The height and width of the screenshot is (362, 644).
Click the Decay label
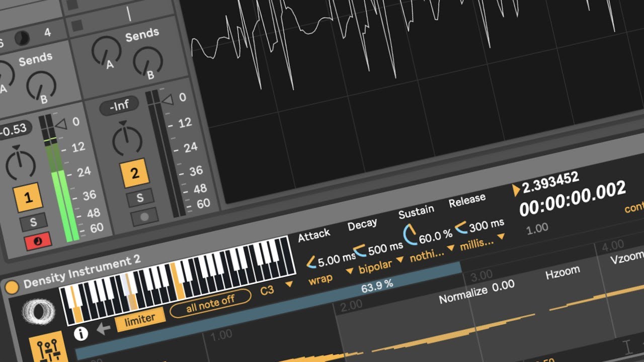pyautogui.click(x=362, y=224)
